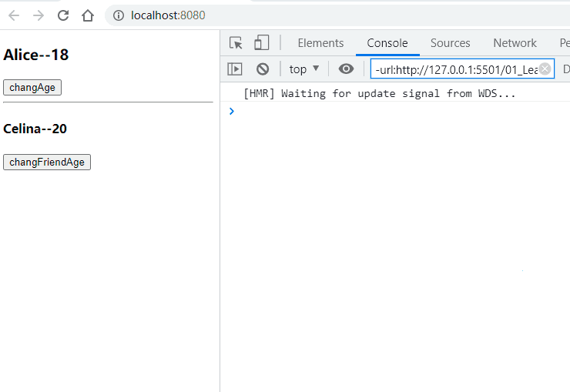Switch to the Elements tab

[x=320, y=43]
